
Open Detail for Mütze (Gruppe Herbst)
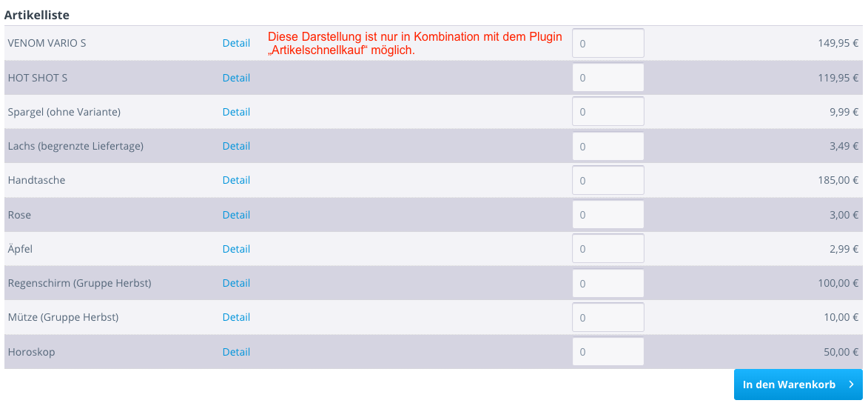pyautogui.click(x=236, y=317)
